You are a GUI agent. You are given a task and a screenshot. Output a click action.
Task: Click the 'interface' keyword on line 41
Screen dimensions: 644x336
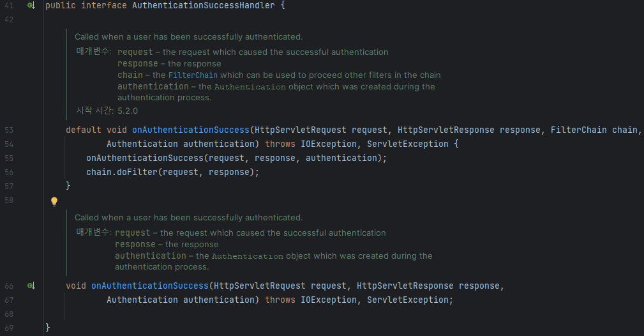(x=104, y=5)
